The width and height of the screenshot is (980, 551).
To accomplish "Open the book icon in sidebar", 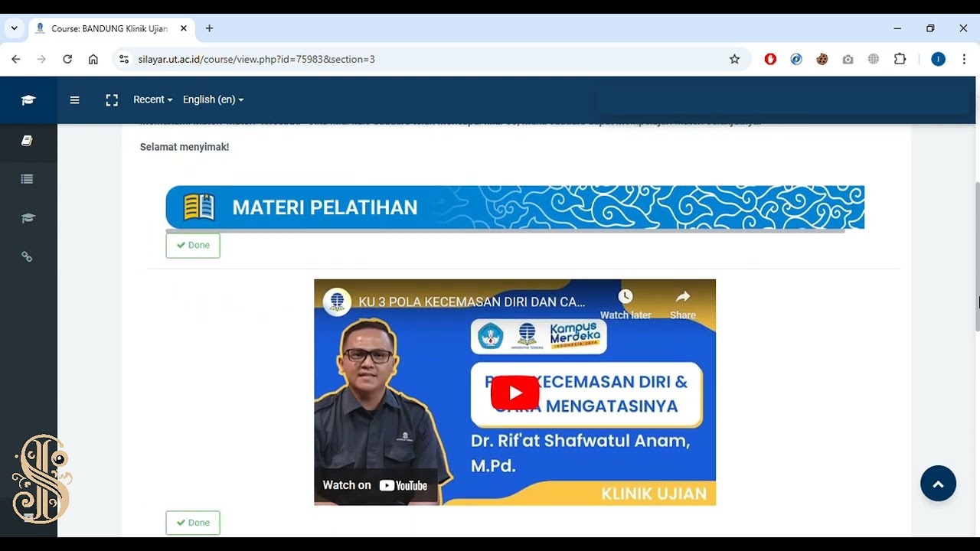I will tap(27, 141).
